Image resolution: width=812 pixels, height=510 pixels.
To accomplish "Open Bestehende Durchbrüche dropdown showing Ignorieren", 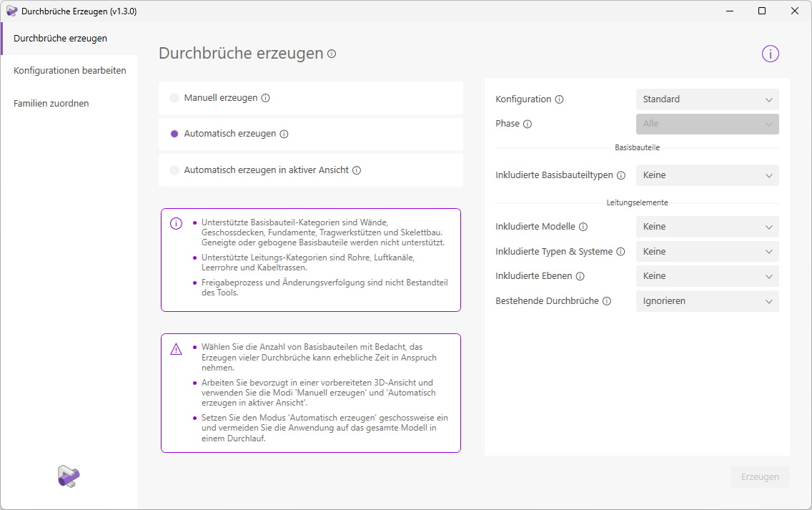I will 707,301.
